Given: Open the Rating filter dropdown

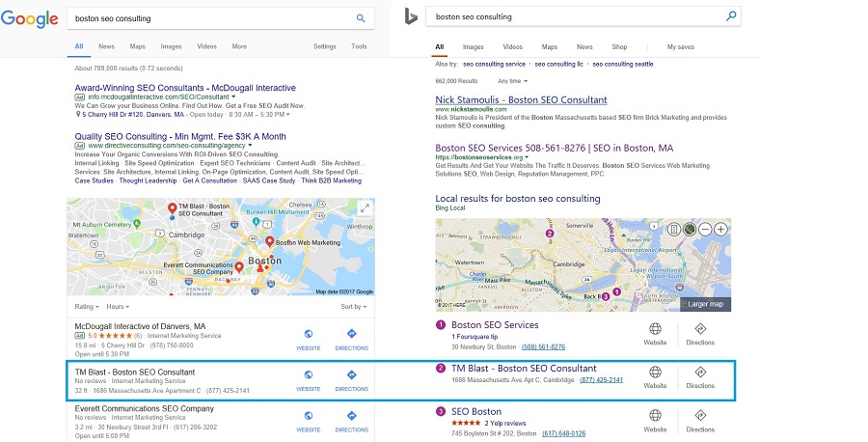Looking at the screenshot, I should click(87, 306).
